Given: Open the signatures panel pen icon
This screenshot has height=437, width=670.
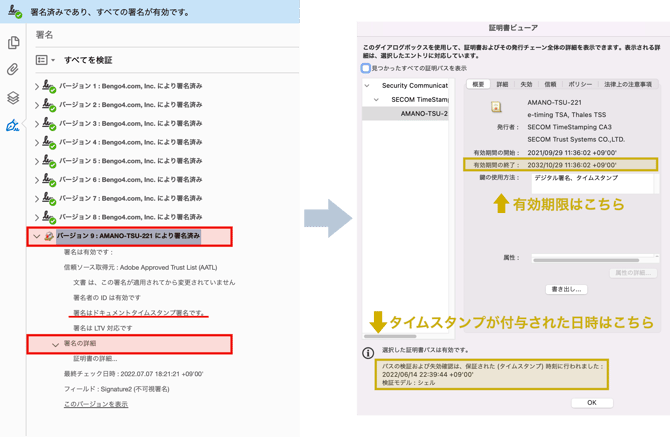Looking at the screenshot, I should click(x=12, y=125).
